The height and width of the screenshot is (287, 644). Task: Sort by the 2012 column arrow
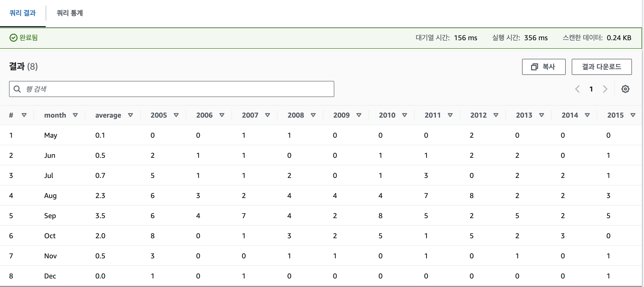click(x=496, y=115)
